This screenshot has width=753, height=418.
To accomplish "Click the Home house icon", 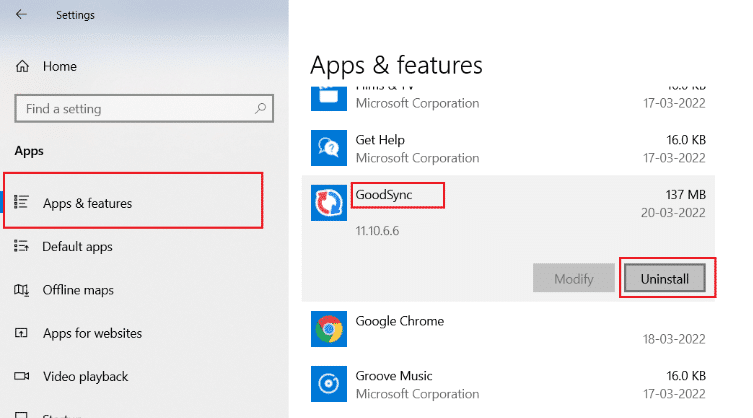I will coord(22,66).
